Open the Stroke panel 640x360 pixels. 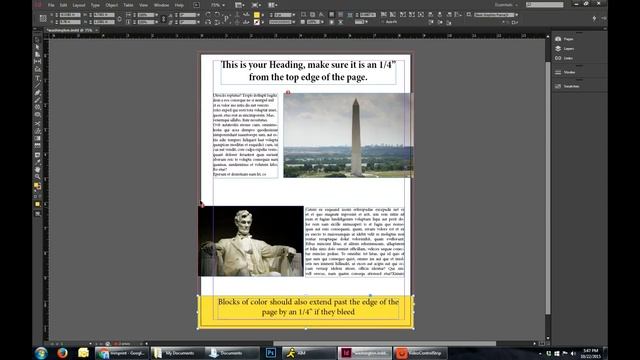click(x=565, y=72)
